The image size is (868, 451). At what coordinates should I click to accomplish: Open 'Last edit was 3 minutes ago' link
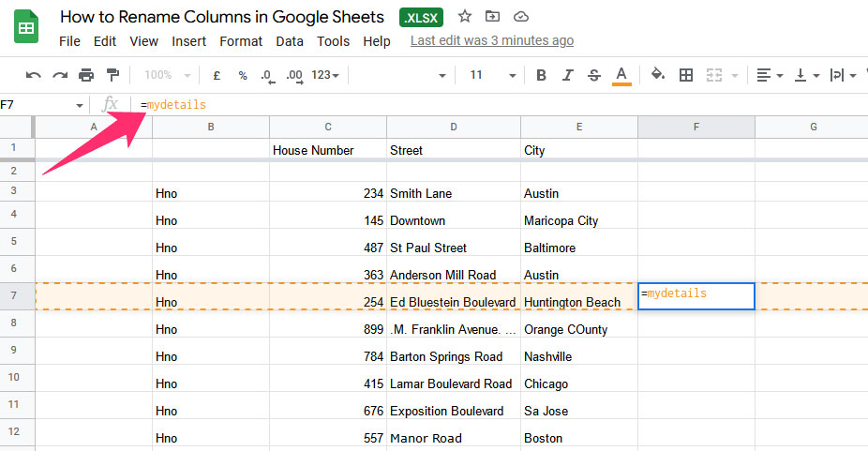coord(492,41)
